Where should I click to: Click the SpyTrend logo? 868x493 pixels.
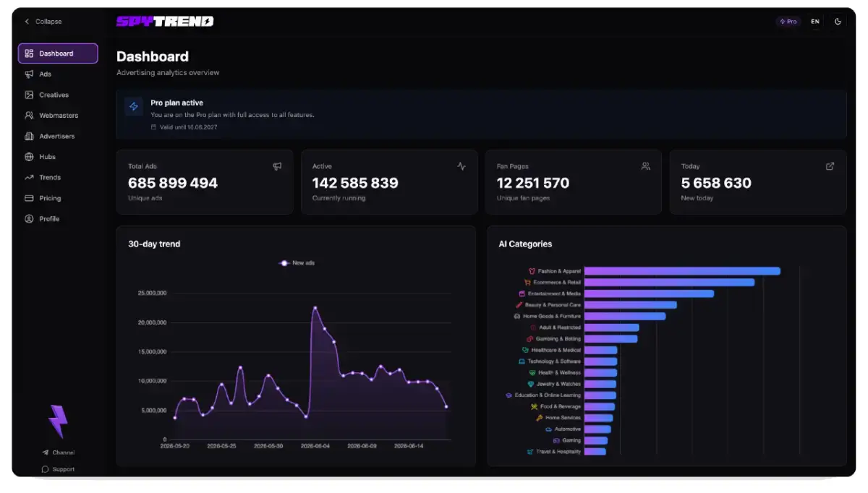(x=165, y=22)
